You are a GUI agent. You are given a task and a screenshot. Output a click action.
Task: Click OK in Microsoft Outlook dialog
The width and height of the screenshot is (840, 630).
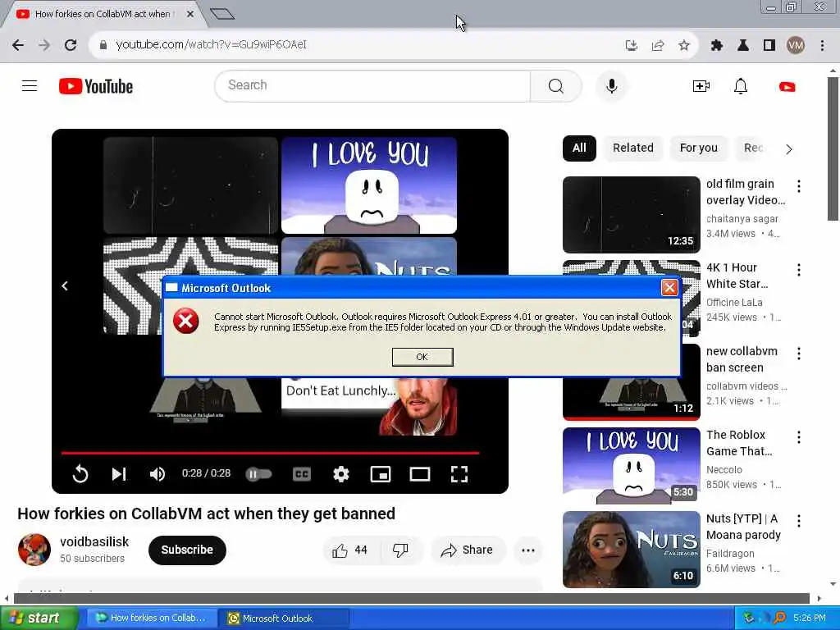[422, 357]
